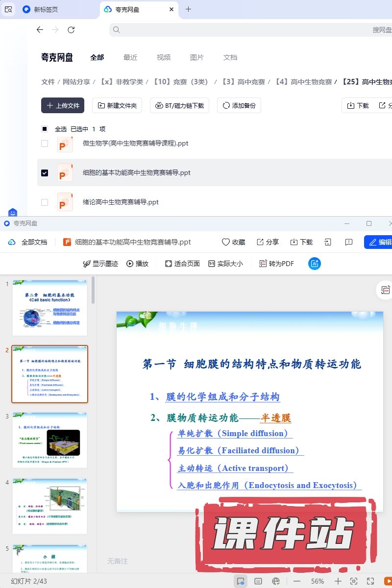Zoom in with the plus icon

coord(338,581)
